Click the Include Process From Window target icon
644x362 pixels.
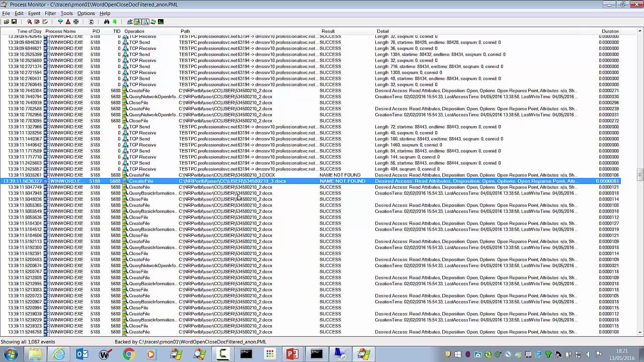(x=76, y=22)
